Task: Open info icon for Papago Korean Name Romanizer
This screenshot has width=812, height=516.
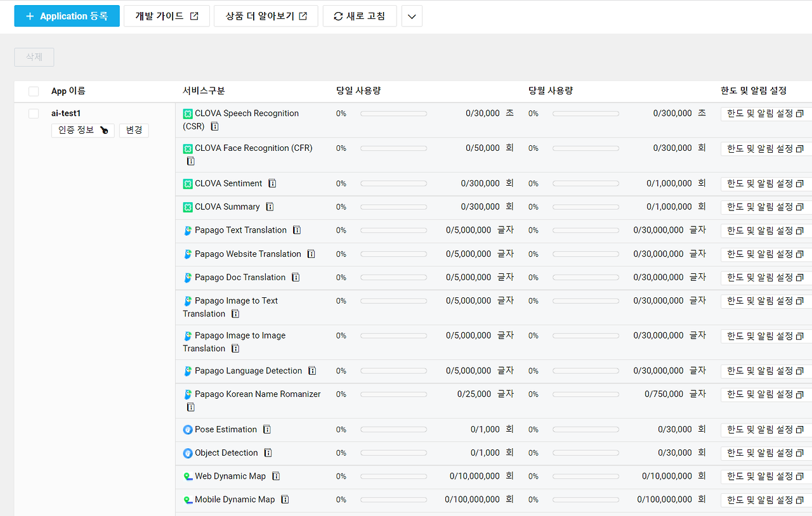Action: tap(190, 407)
